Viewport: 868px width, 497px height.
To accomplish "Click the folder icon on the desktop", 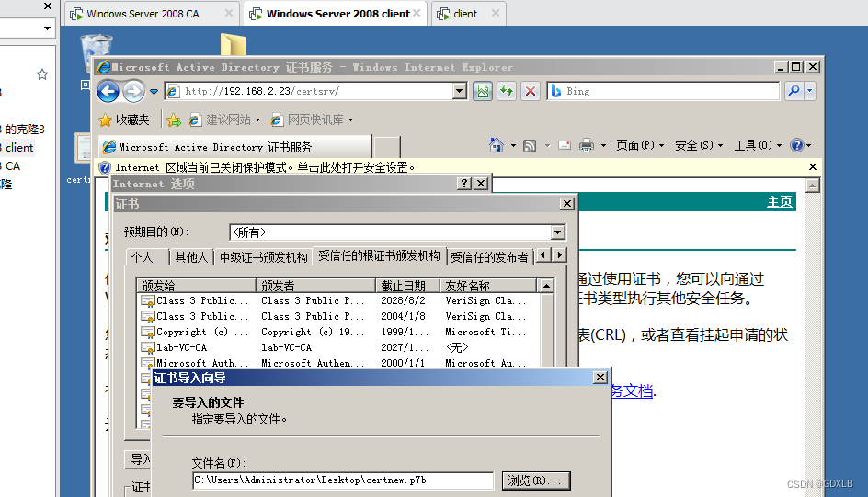I will 233,44.
